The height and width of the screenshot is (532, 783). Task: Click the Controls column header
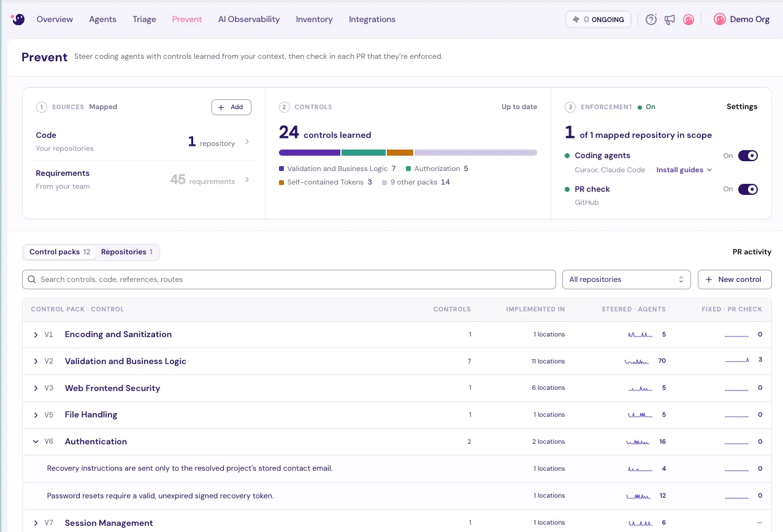[x=452, y=310]
